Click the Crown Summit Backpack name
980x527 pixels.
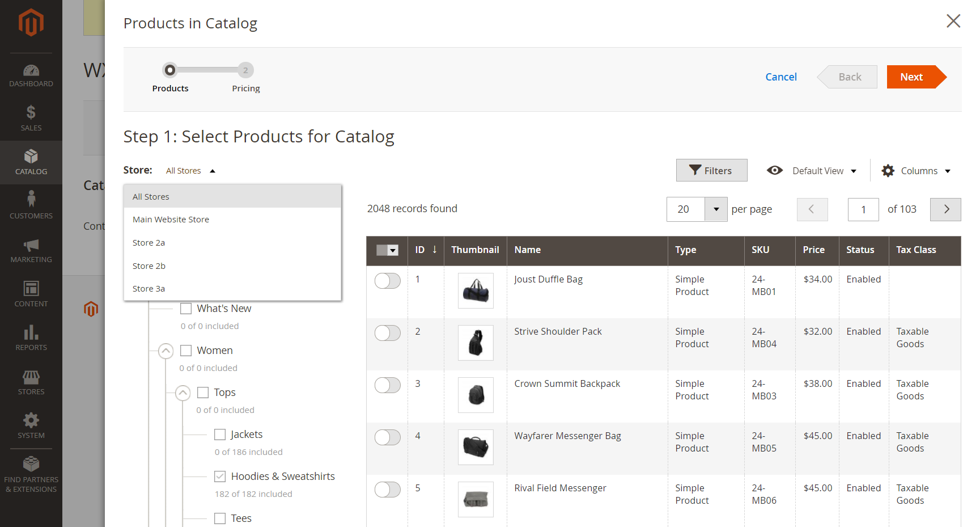(x=567, y=383)
